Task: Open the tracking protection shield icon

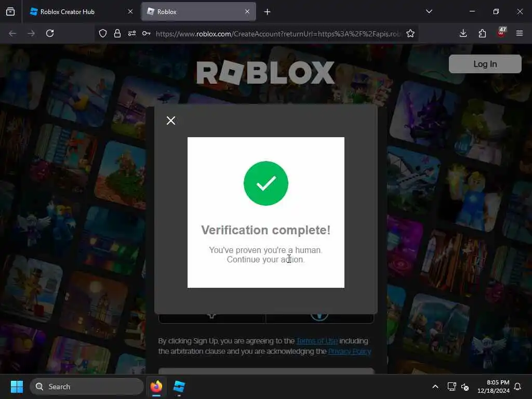Action: click(103, 33)
